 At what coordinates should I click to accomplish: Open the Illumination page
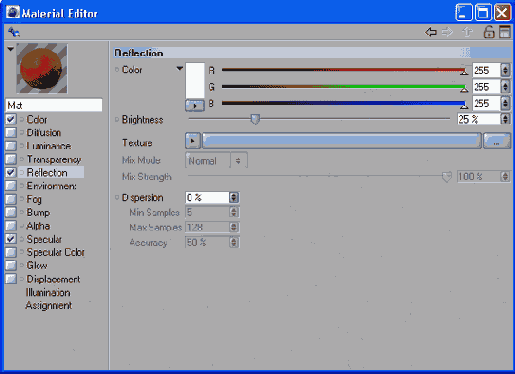pos(48,293)
